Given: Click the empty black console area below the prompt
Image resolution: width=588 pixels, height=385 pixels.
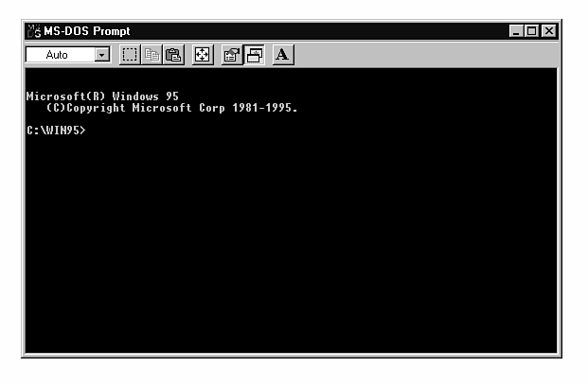Looking at the screenshot, I should (291, 243).
